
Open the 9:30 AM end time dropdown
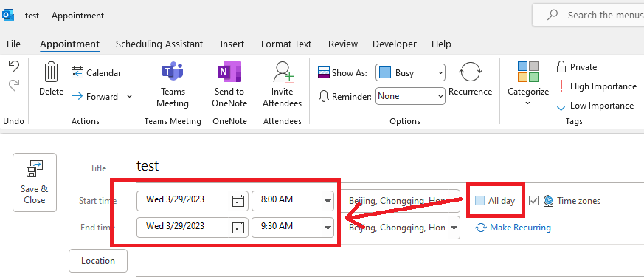[x=328, y=228]
